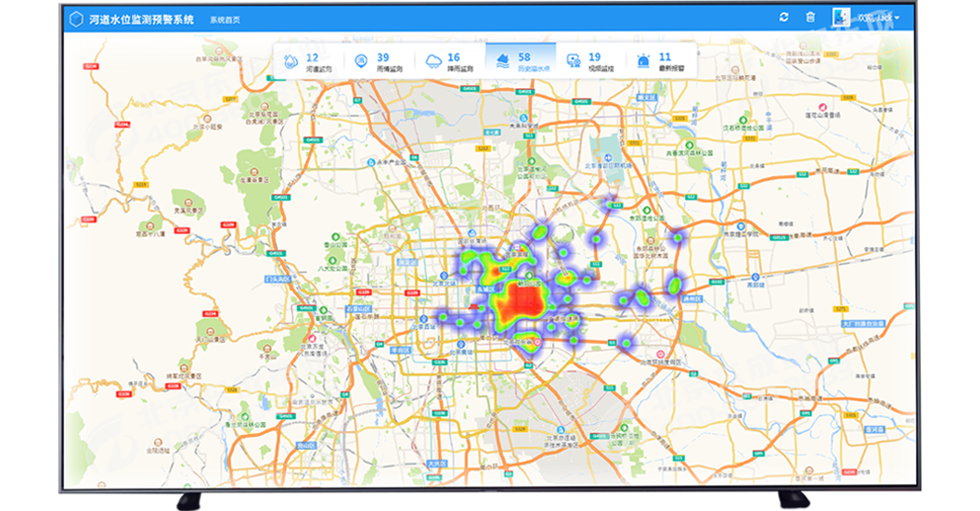Open the 系统首页 menu item
Viewport: 980px width, 511px height.
click(x=225, y=19)
